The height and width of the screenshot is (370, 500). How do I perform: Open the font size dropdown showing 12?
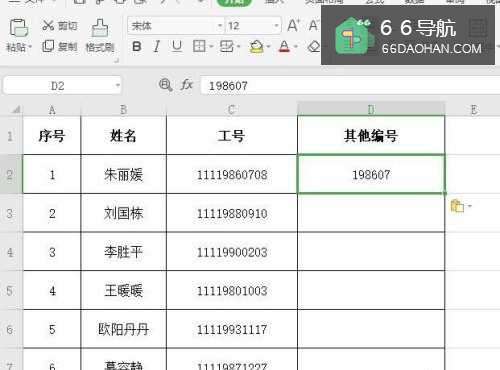pos(276,26)
